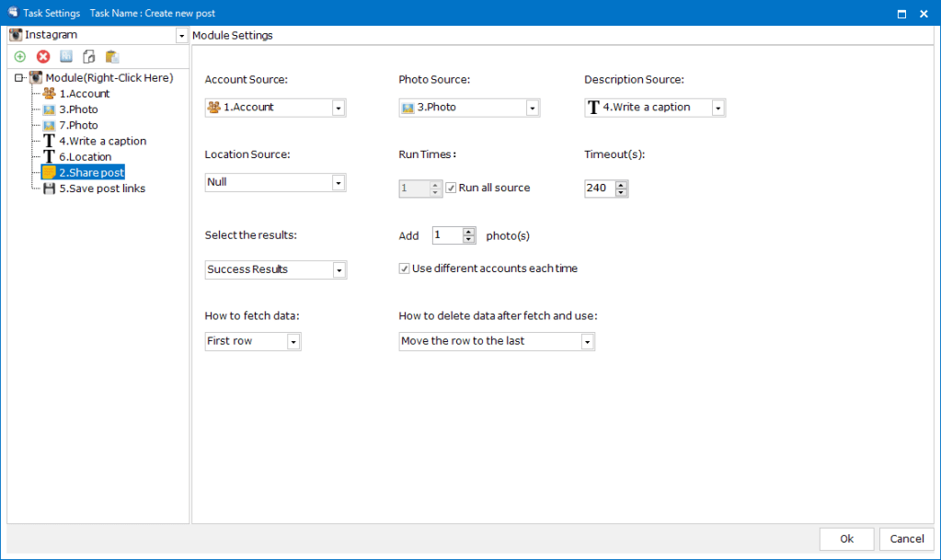Click the green add module icon
This screenshot has width=941, height=560.
click(20, 57)
